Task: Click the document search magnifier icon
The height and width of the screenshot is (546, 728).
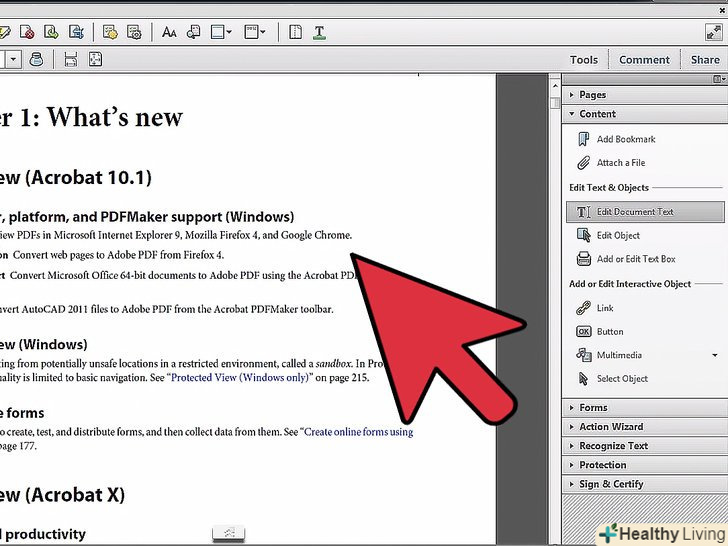Action: (193, 32)
